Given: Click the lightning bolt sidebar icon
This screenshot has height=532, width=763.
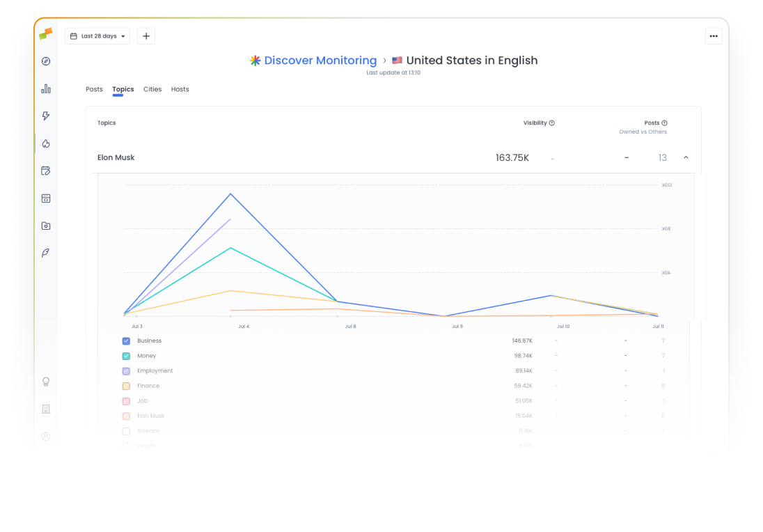Looking at the screenshot, I should [45, 116].
